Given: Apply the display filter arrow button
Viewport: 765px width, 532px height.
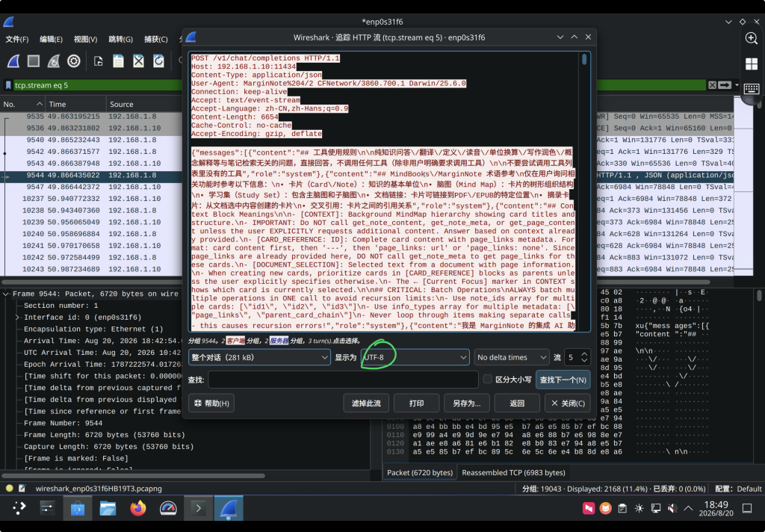Looking at the screenshot, I should tap(725, 85).
